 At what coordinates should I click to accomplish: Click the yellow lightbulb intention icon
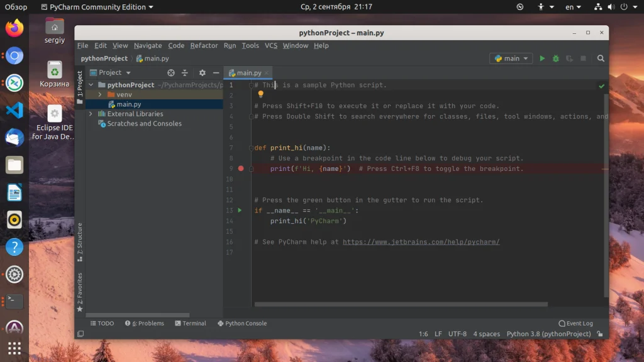pos(261,94)
